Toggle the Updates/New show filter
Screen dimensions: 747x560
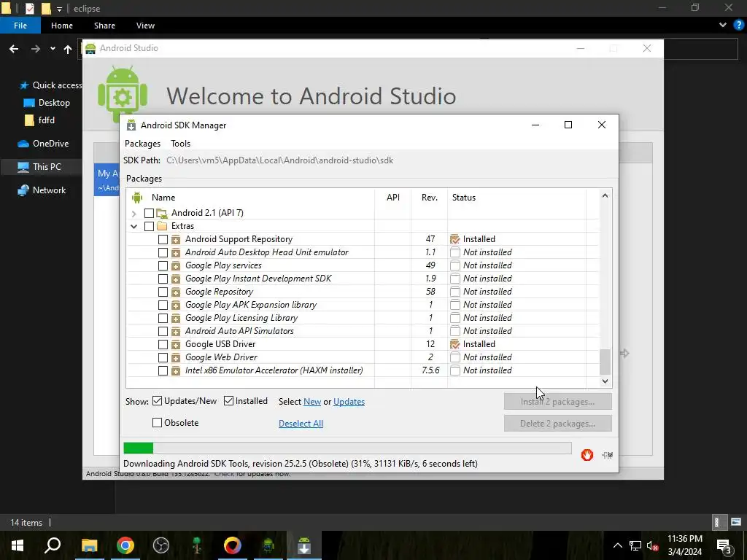158,401
